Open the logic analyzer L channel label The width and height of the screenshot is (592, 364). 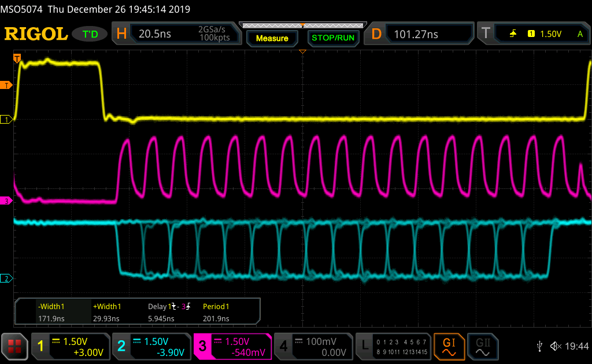tap(365, 346)
